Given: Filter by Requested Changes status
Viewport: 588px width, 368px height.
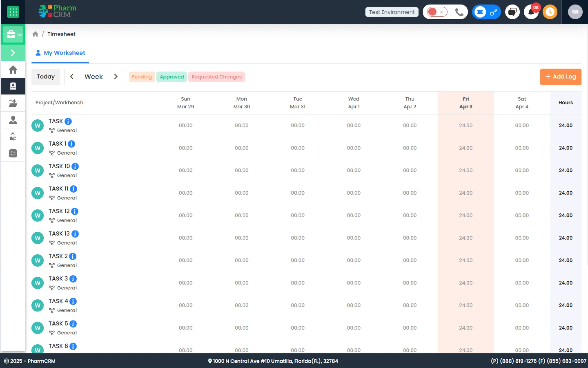Looking at the screenshot, I should click(x=217, y=77).
